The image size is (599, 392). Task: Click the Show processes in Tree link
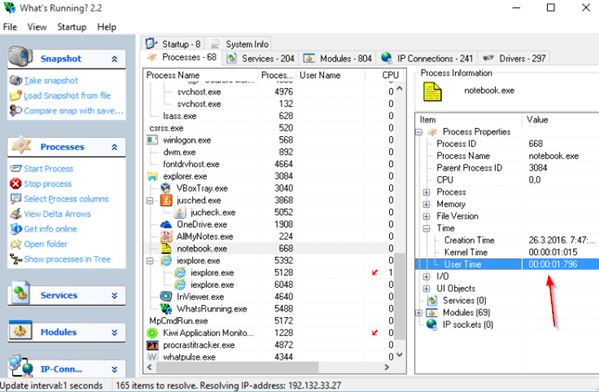67,259
